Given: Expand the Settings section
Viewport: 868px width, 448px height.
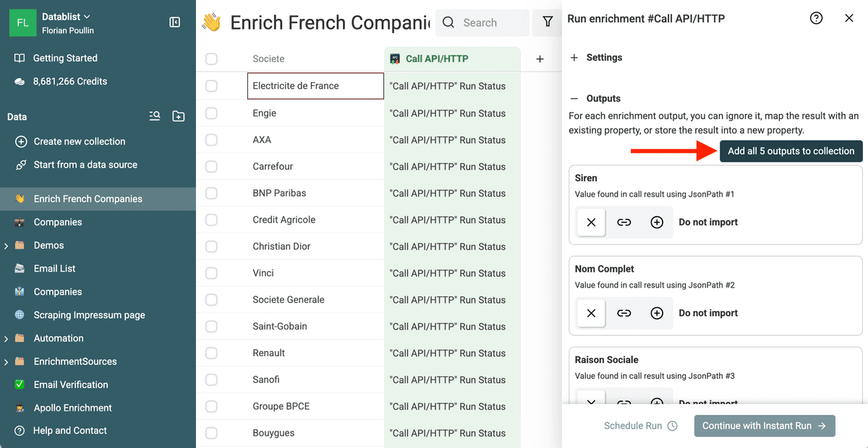Looking at the screenshot, I should click(596, 57).
